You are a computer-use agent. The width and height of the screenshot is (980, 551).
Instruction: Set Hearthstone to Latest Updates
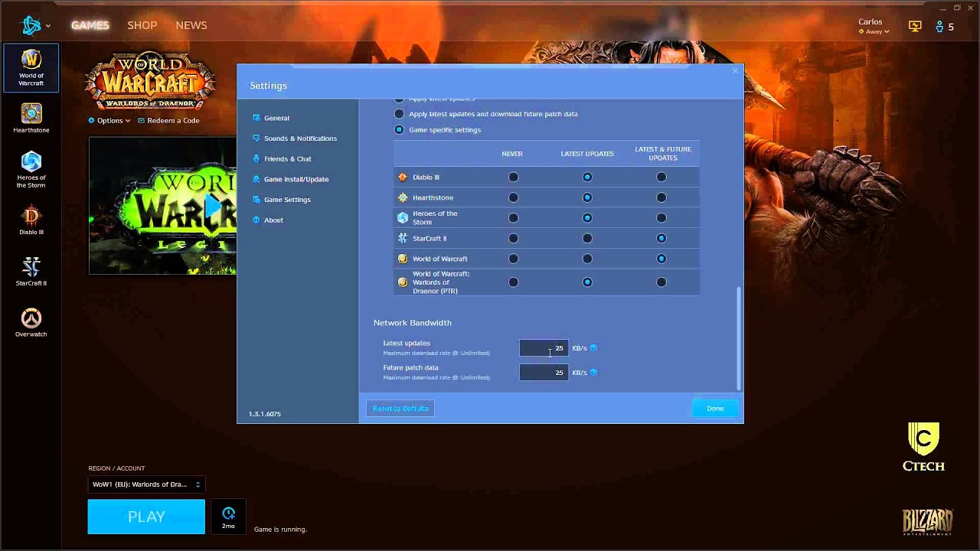587,197
